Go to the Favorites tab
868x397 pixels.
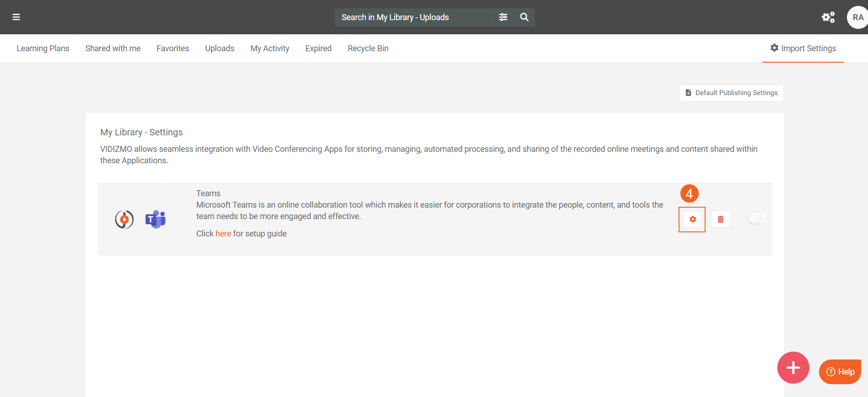point(173,48)
